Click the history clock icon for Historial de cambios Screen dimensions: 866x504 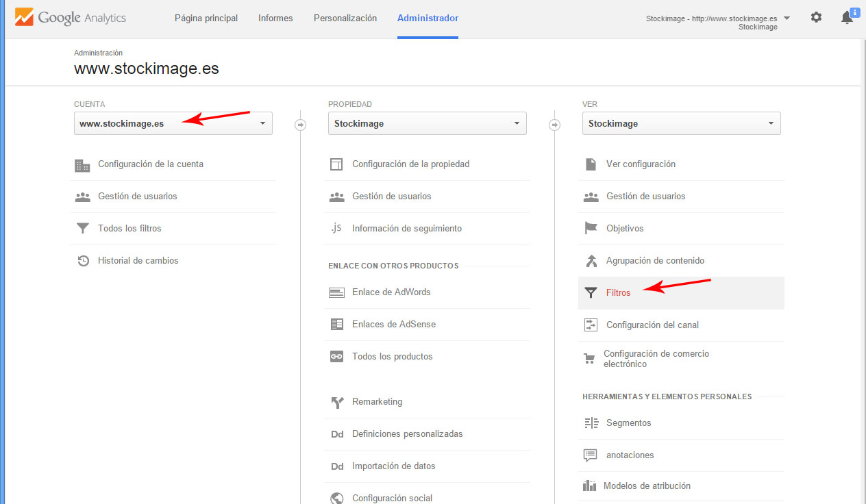83,261
